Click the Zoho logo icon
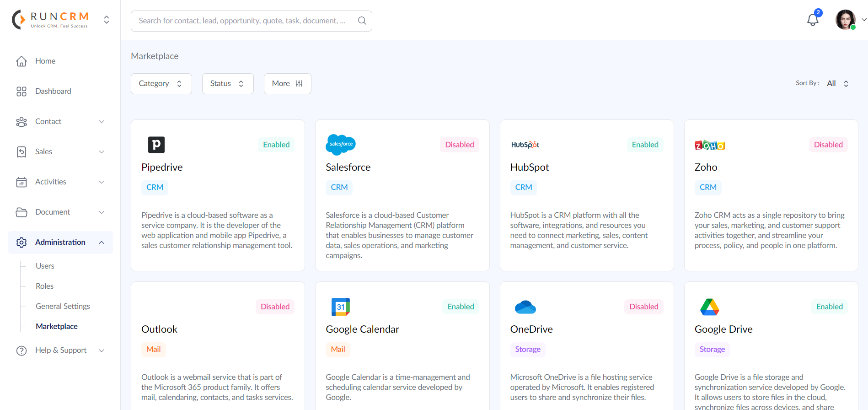Image resolution: width=868 pixels, height=410 pixels. click(709, 146)
